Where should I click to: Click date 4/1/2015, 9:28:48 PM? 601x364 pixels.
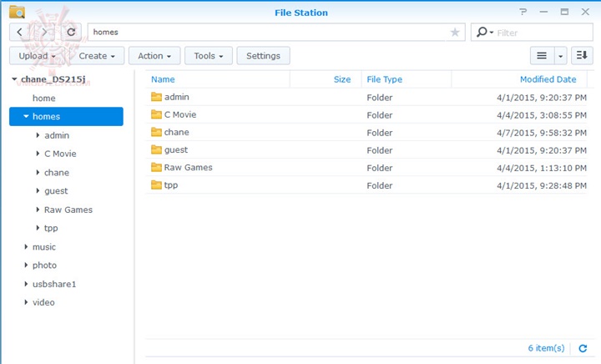[542, 185]
